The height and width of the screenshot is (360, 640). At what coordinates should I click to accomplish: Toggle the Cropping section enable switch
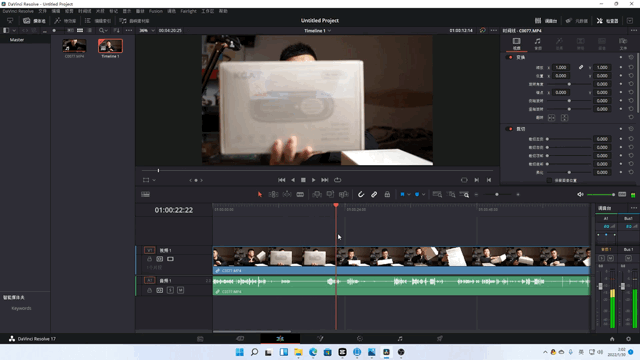click(509, 129)
